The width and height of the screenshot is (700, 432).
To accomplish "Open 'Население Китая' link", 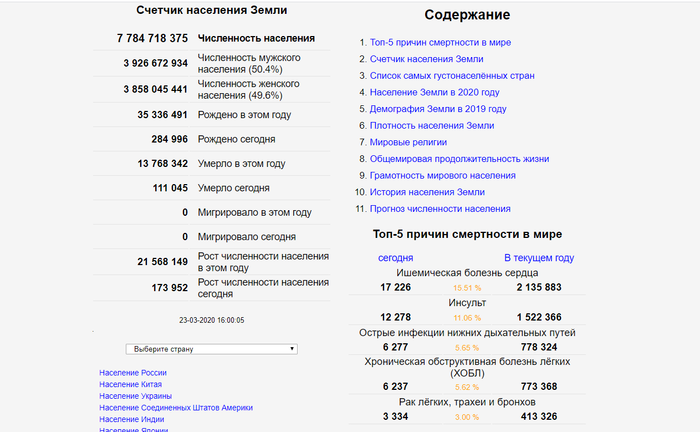I will tap(130, 384).
